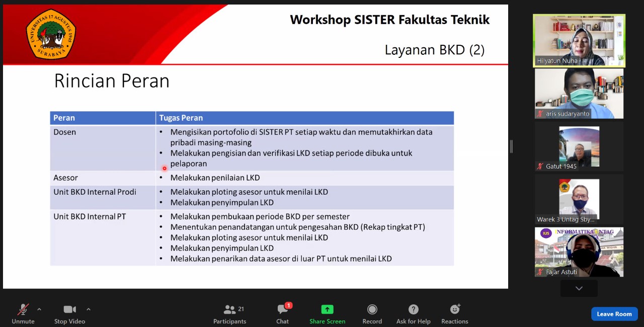This screenshot has height=327, width=644.
Task: Open the Chat panel
Action: click(282, 309)
